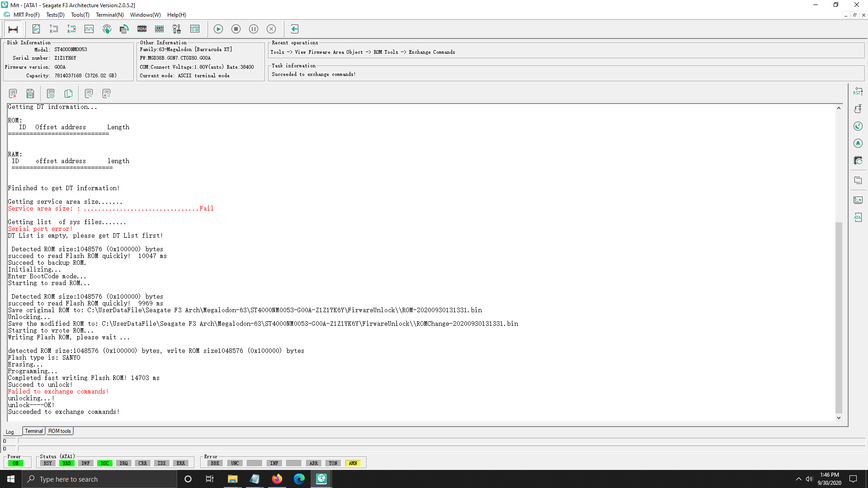Click the ATA icon in right sidebar
The image size is (868, 488).
858,217
